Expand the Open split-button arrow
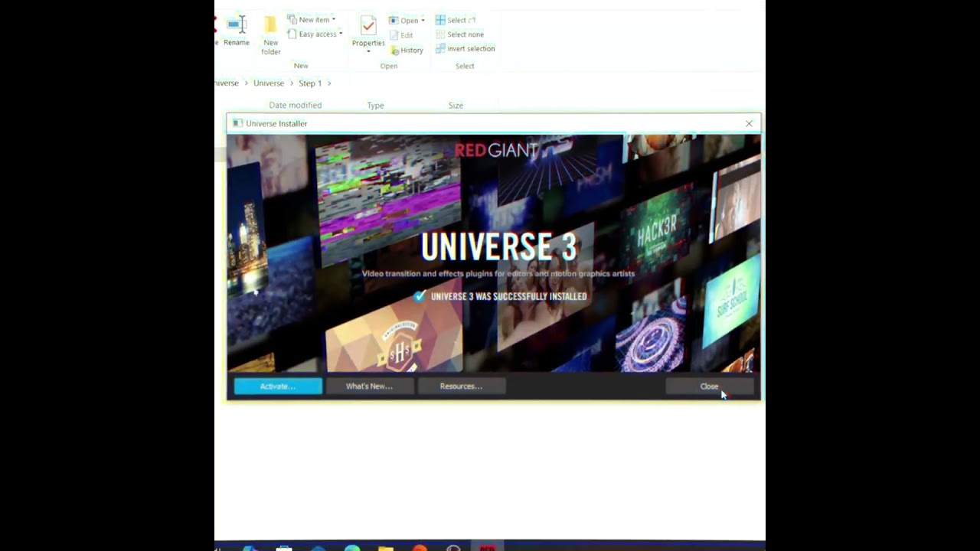The image size is (980, 551). pyautogui.click(x=423, y=20)
